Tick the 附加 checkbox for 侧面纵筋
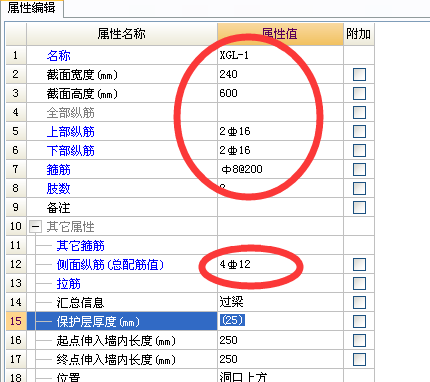 (359, 264)
